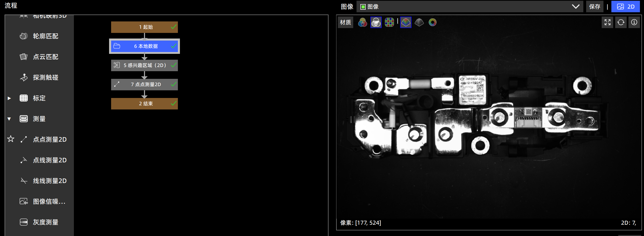Select the rainbow height-map rendering icon
644x236 pixels.
coord(406,22)
